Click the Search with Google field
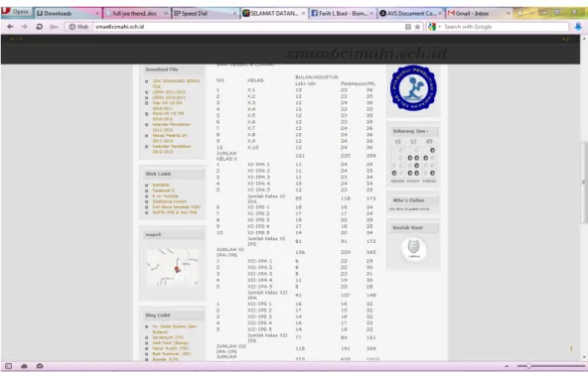The height and width of the screenshot is (376, 588). point(506,27)
